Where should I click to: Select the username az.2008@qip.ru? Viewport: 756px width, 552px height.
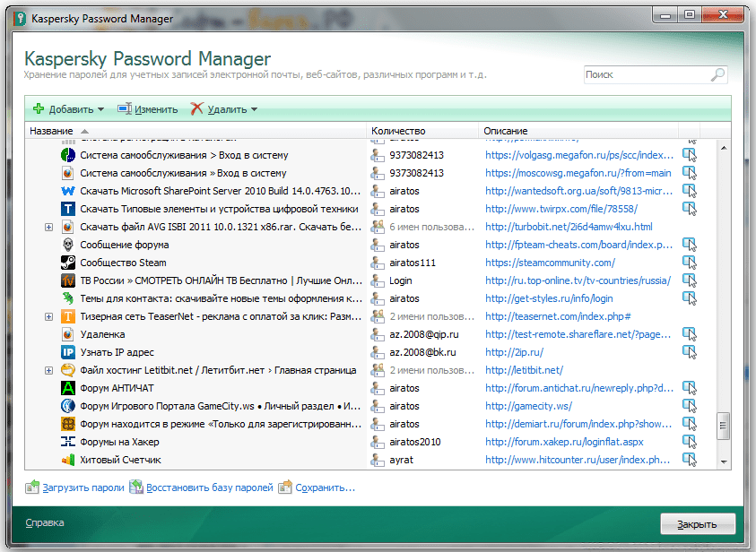[424, 334]
